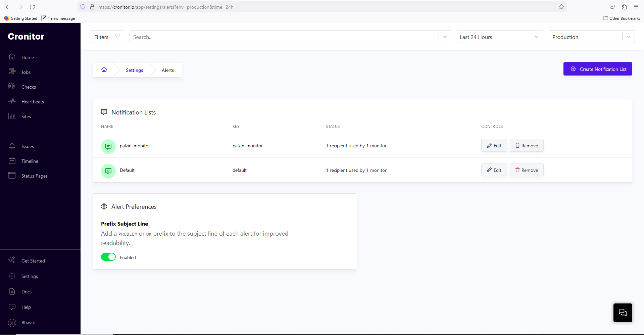Click the Get Started sparkle icon
Image resolution: width=644 pixels, height=335 pixels.
[12, 260]
